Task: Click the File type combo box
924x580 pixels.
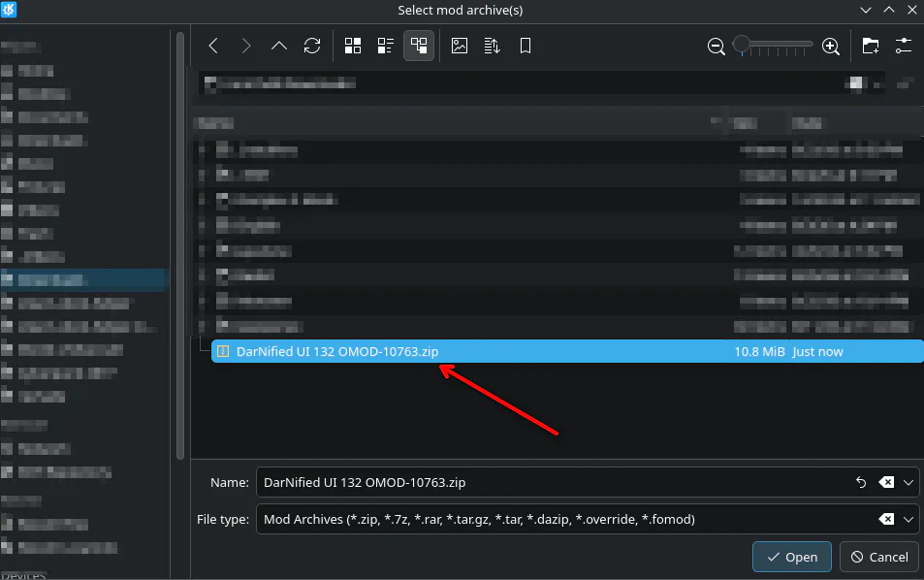Action: coord(588,519)
